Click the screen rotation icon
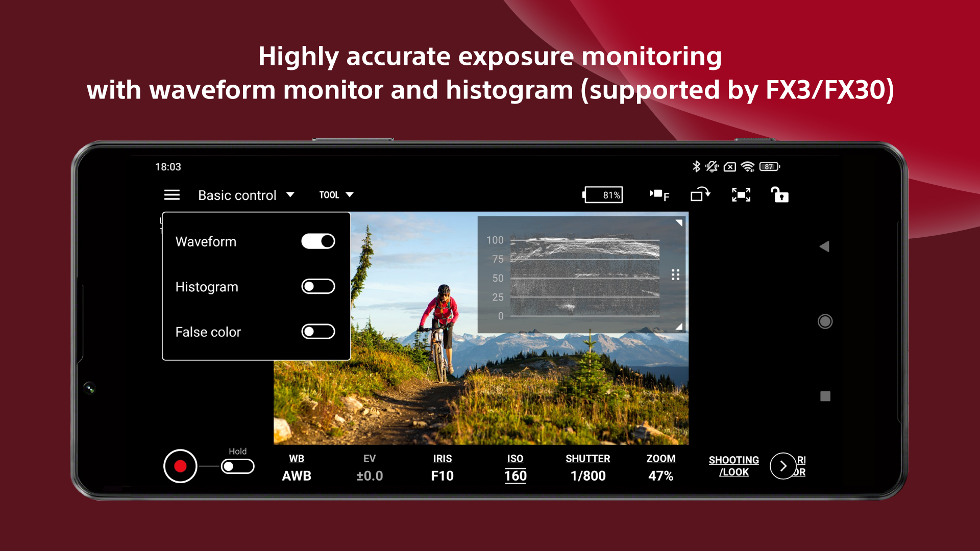The image size is (980, 551). pos(700,195)
